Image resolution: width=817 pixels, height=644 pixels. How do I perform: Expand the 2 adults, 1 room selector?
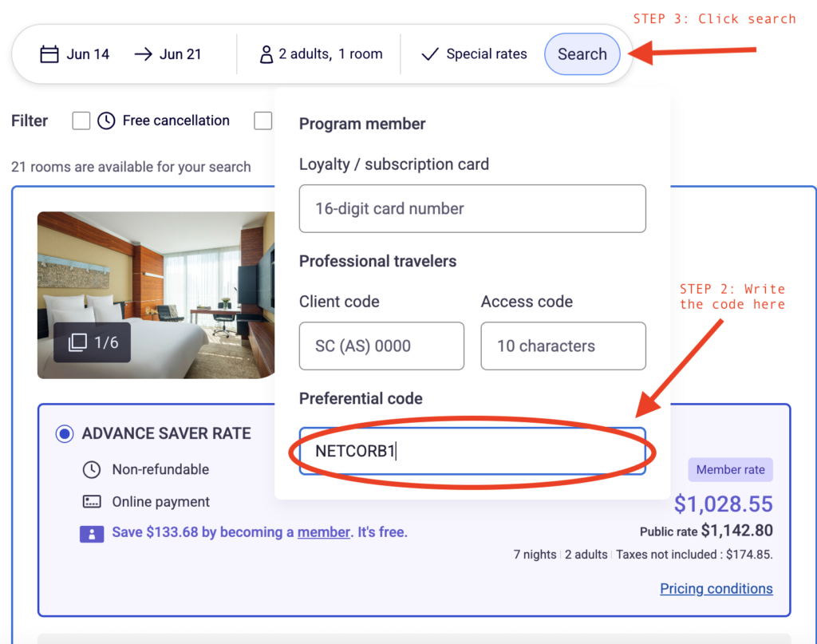coord(330,54)
